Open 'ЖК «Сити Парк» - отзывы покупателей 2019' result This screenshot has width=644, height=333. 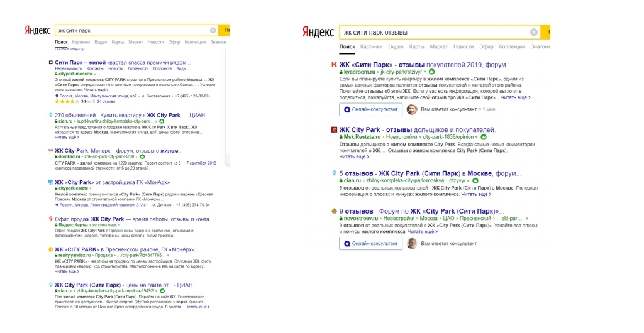pos(426,65)
